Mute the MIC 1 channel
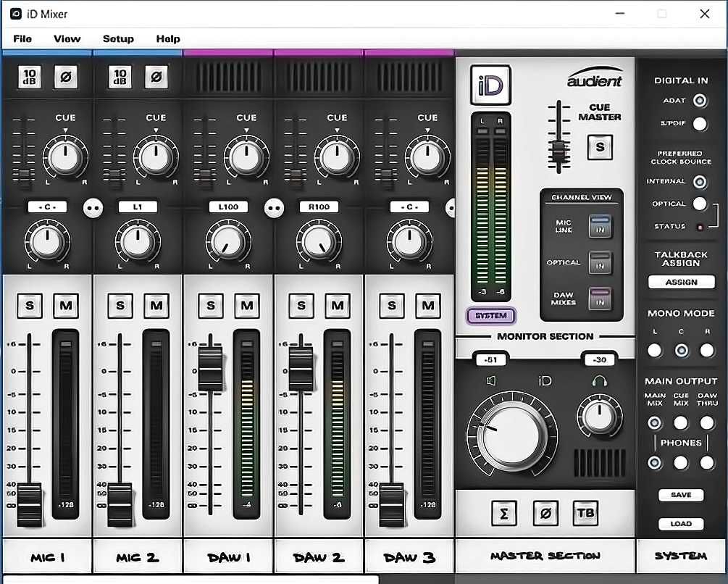 (66, 306)
